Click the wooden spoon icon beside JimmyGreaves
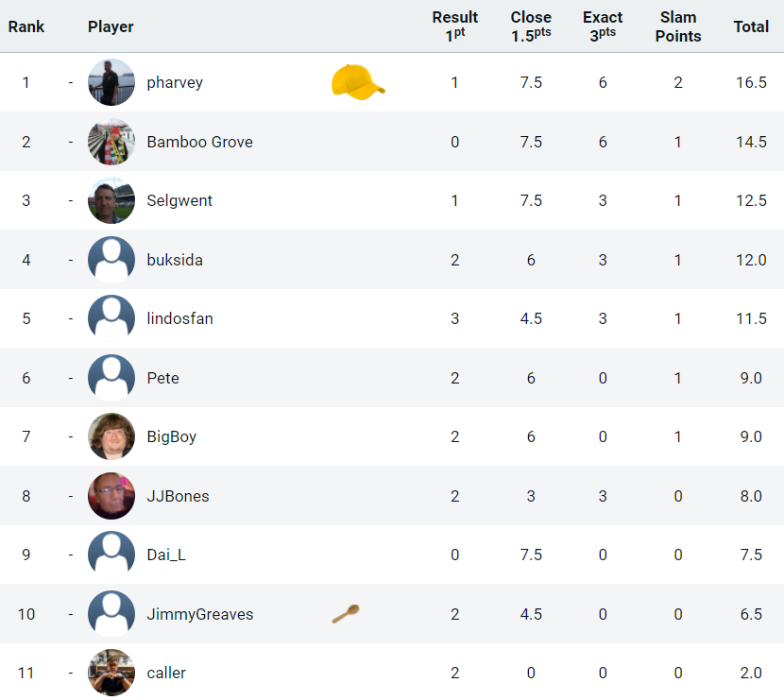The height and width of the screenshot is (700, 784). 346,614
